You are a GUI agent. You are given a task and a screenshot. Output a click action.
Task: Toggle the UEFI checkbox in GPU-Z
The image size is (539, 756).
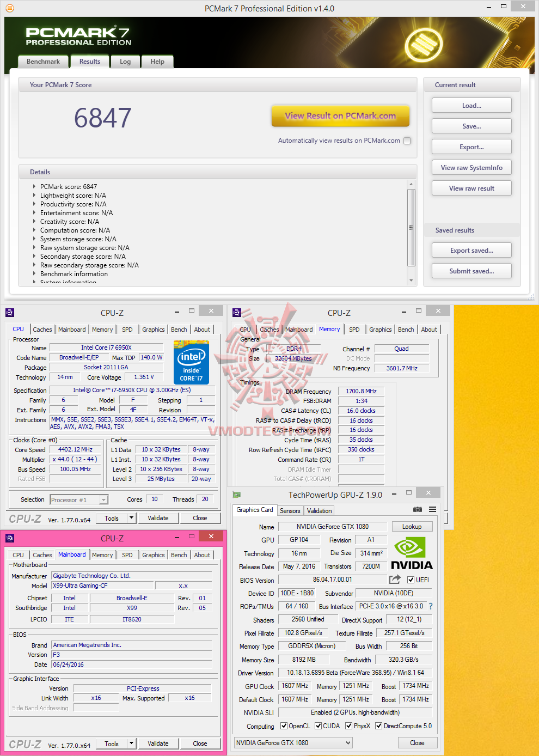coord(411,580)
